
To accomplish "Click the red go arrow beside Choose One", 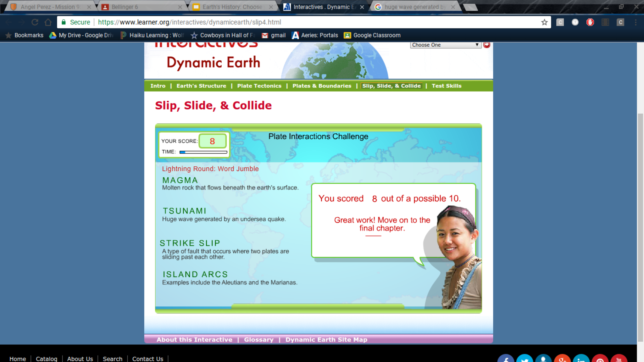I will (487, 45).
